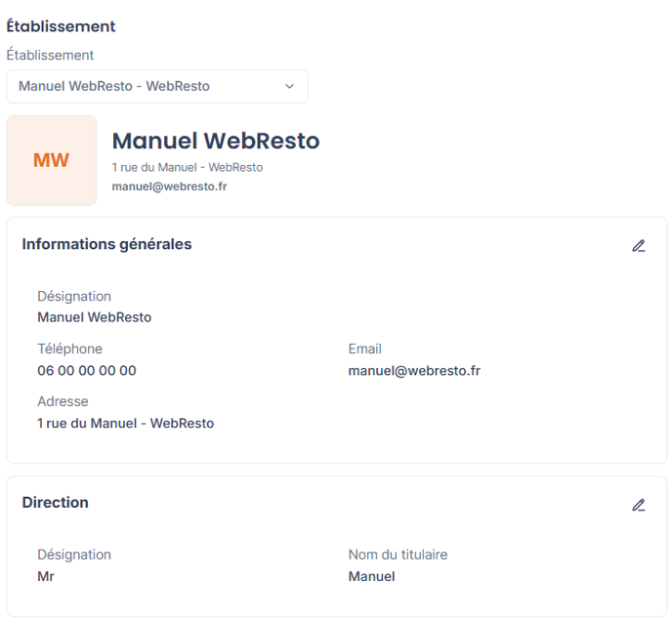Click the Direction section title
This screenshot has width=672, height=620.
(56, 503)
